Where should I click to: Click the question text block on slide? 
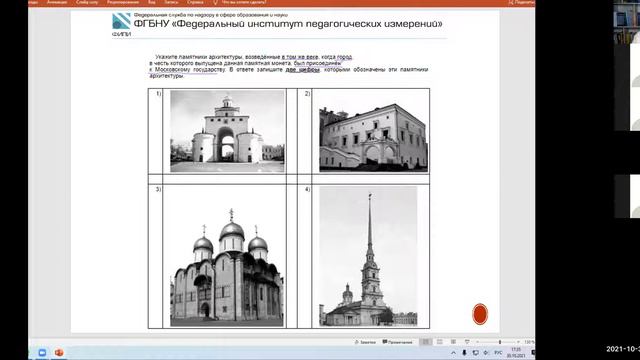(x=289, y=66)
